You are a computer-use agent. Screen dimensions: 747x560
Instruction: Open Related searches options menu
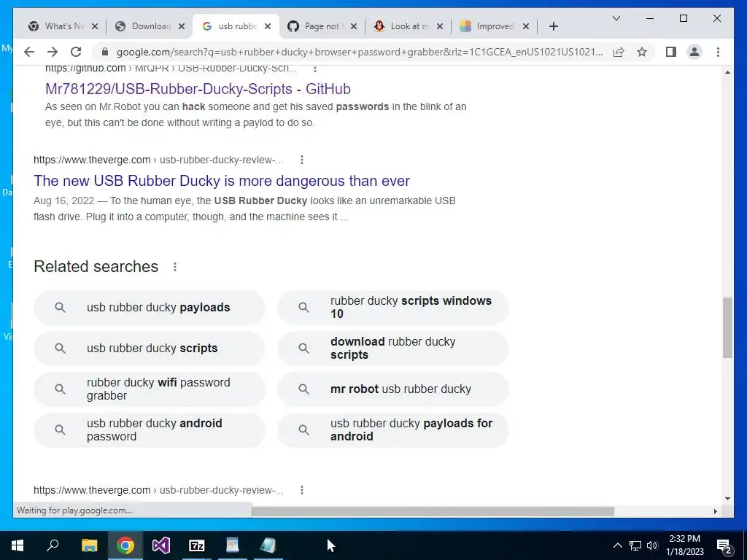(x=175, y=267)
